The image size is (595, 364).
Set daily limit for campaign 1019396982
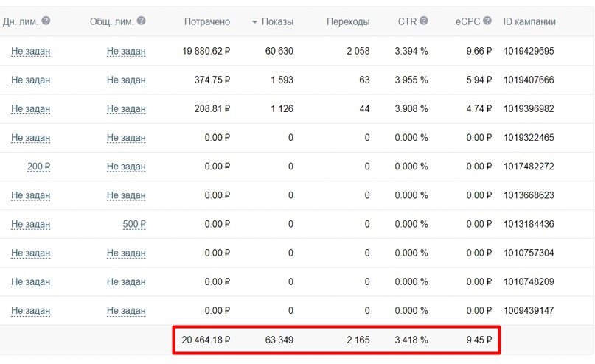click(31, 109)
